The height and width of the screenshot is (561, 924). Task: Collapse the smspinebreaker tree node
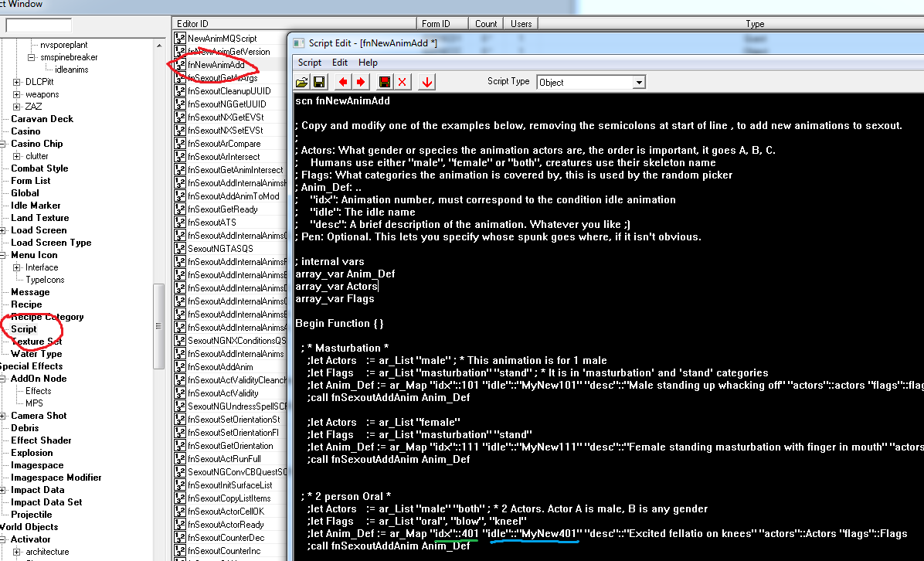tap(32, 57)
